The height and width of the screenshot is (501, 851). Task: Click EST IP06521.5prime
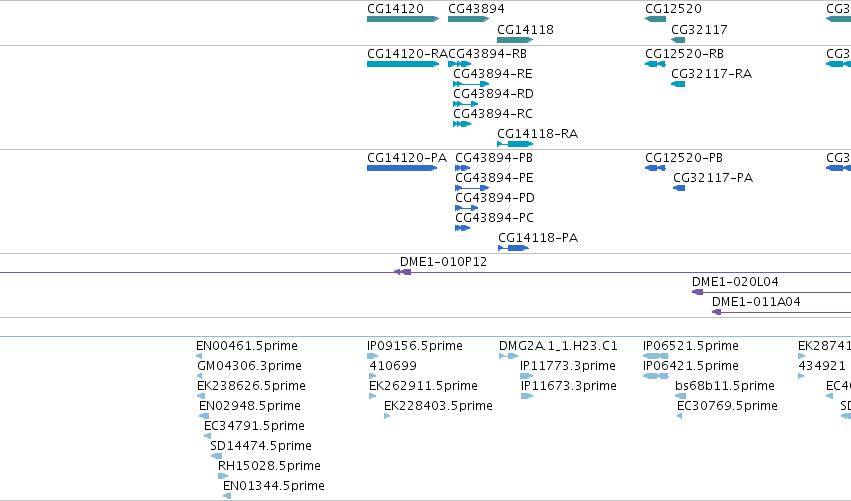690,346
